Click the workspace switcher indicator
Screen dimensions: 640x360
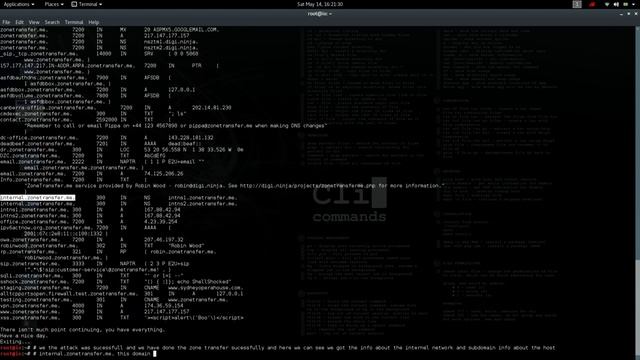pyautogui.click(x=577, y=4)
